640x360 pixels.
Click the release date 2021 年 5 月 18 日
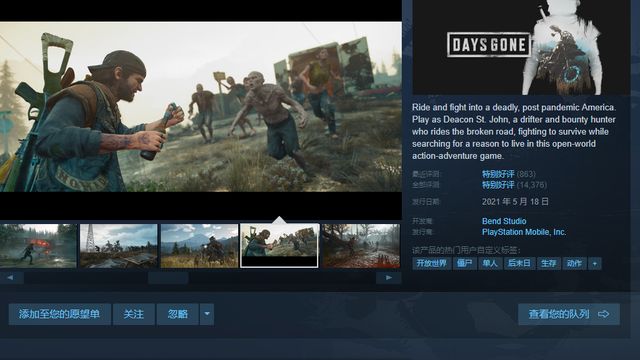(x=515, y=202)
